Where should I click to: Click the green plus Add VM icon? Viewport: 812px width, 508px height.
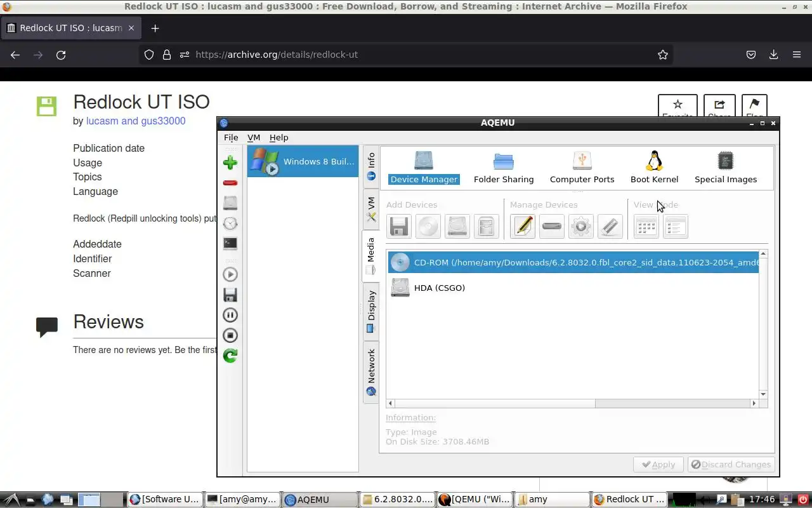tap(230, 163)
